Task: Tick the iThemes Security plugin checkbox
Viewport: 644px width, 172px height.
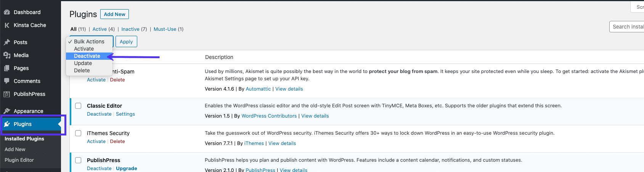Action: point(78,133)
